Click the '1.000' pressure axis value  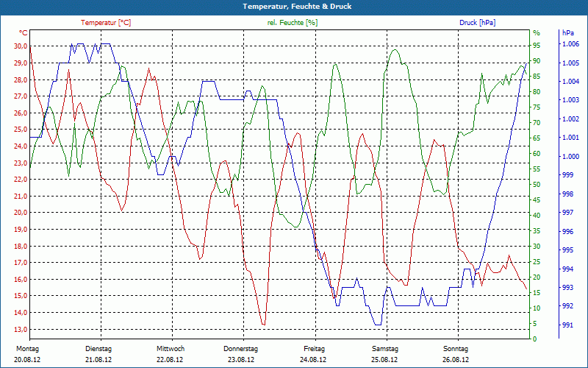pyautogui.click(x=570, y=156)
